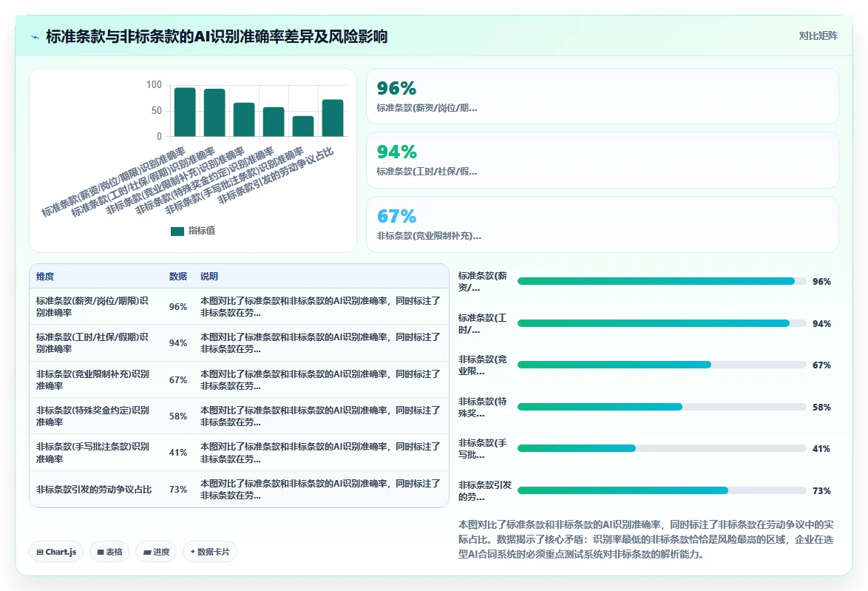Click the 96% value in the table
868x591 pixels.
[178, 307]
